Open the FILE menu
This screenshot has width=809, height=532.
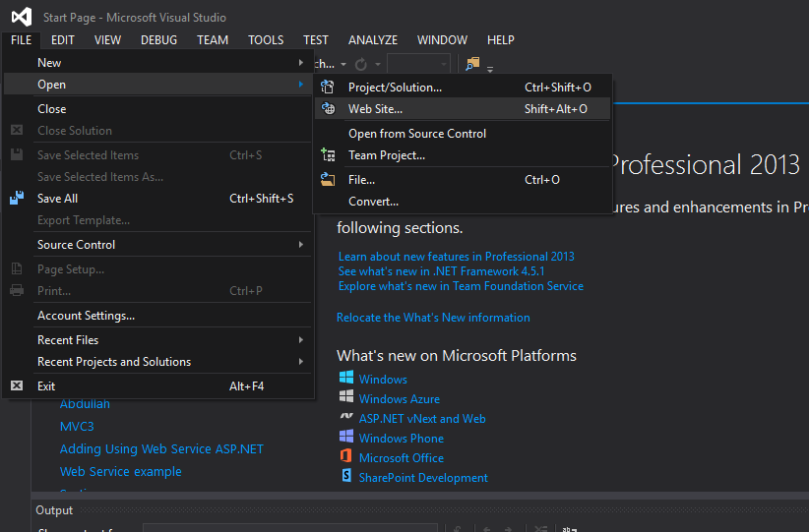(x=21, y=39)
